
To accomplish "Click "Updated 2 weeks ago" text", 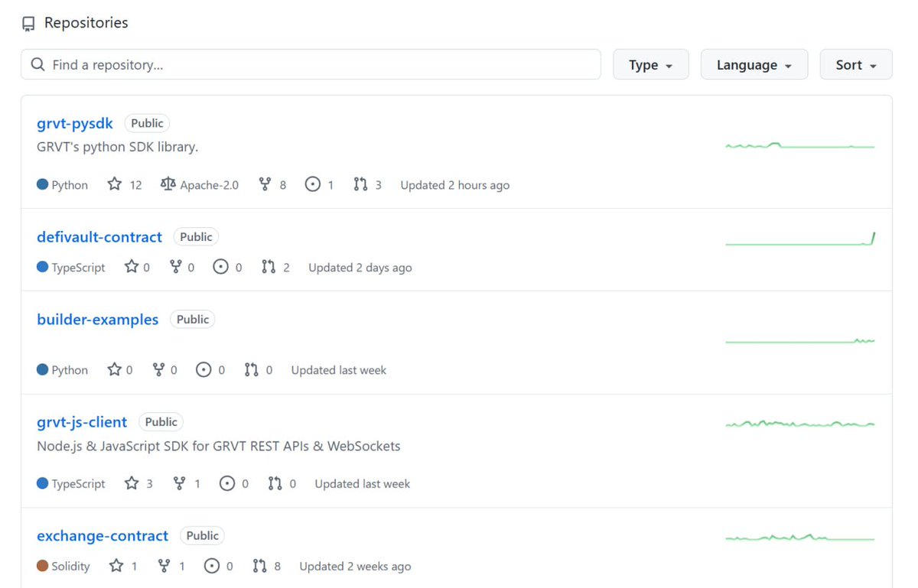I will [x=355, y=567].
